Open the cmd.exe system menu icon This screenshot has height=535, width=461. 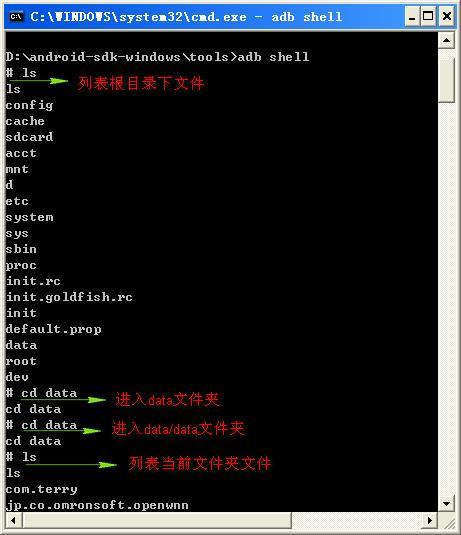click(16, 16)
